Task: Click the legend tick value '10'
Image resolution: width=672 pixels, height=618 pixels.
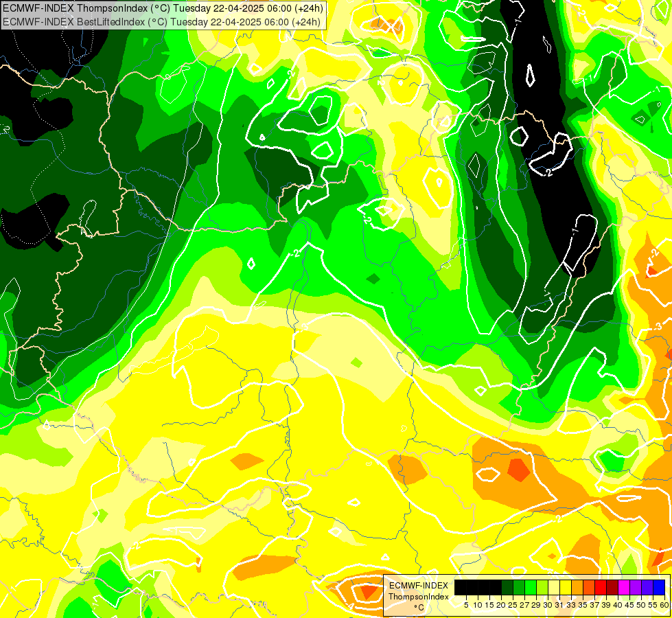Action: coord(478,605)
